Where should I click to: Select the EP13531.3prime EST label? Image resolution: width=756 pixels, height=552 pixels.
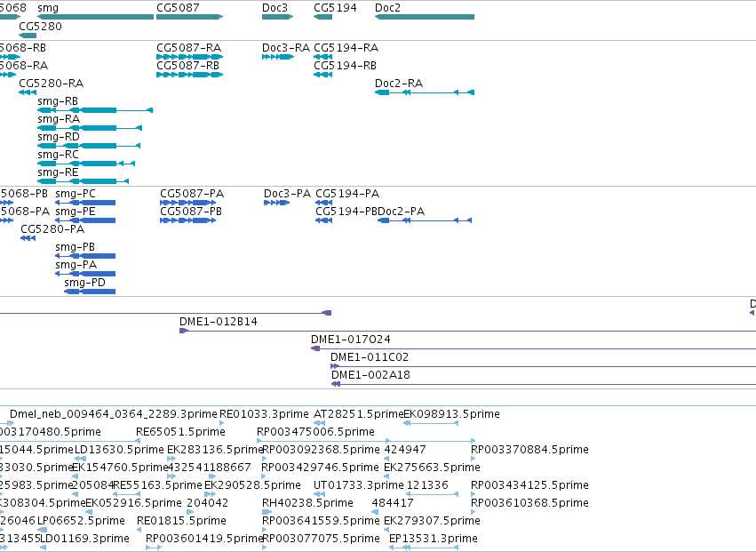[434, 538]
